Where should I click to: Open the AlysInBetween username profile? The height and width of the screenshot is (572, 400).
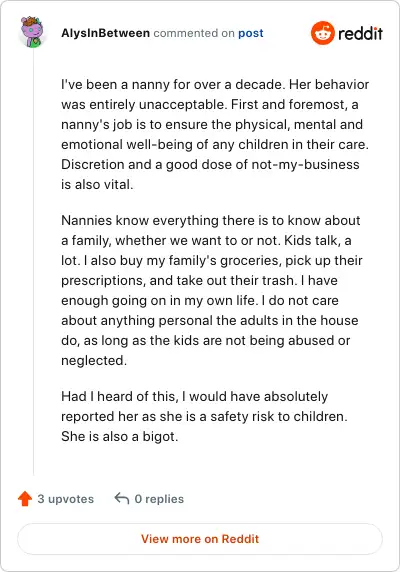point(105,33)
